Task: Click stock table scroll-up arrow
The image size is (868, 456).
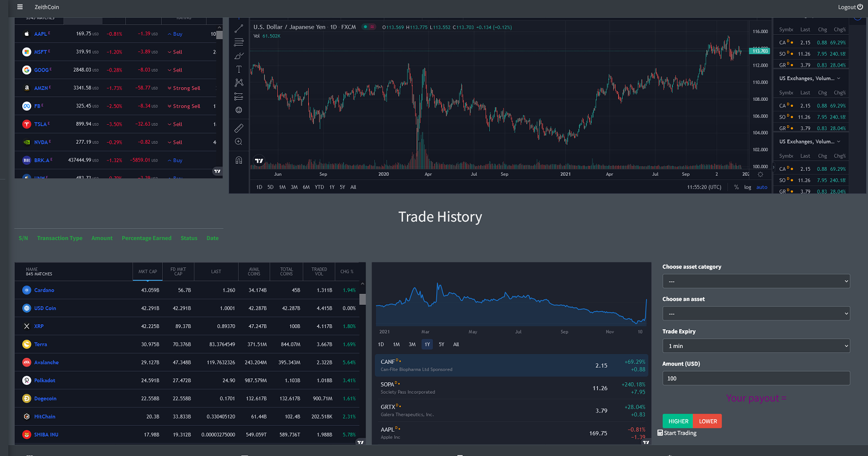Action: point(220,28)
